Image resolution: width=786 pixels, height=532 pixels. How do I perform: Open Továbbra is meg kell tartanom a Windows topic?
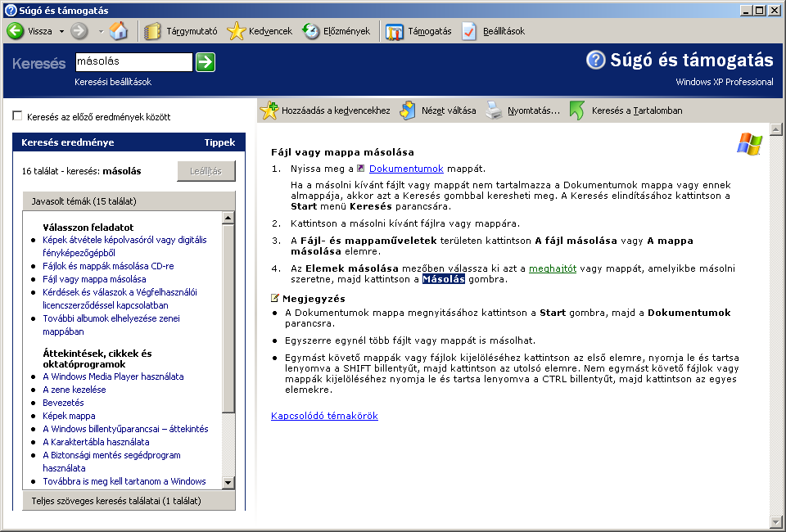pos(124,481)
